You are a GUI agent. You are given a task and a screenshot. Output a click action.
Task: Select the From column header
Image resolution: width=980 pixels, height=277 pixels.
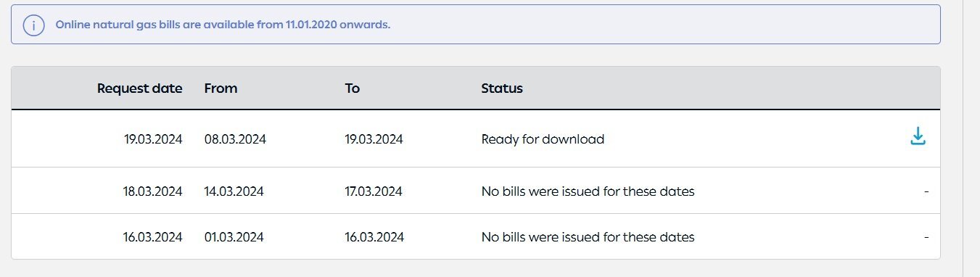(x=221, y=88)
